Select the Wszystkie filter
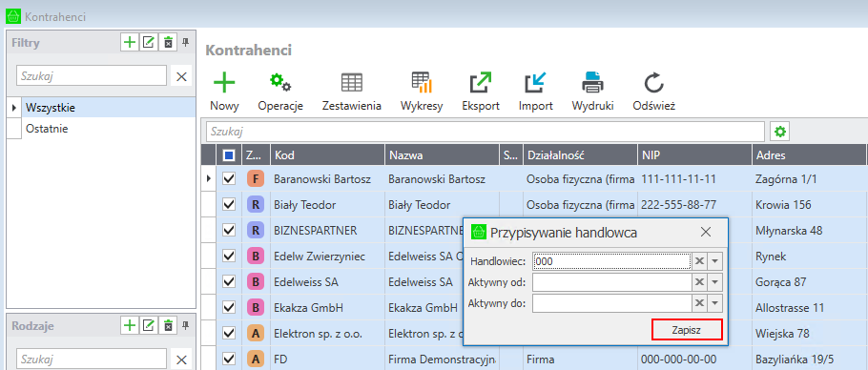The height and width of the screenshot is (370, 868). point(109,108)
